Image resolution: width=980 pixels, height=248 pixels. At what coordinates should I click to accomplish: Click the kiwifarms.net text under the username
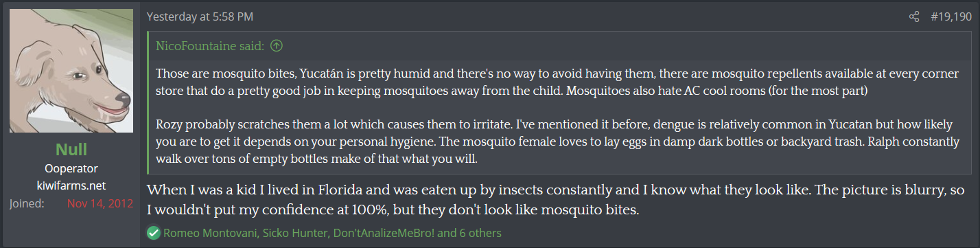71,185
